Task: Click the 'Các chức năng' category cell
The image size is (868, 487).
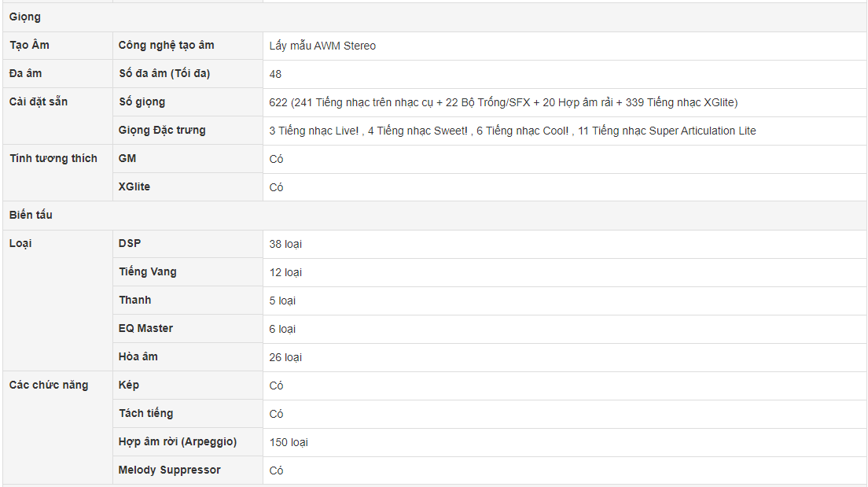Action: (x=57, y=428)
